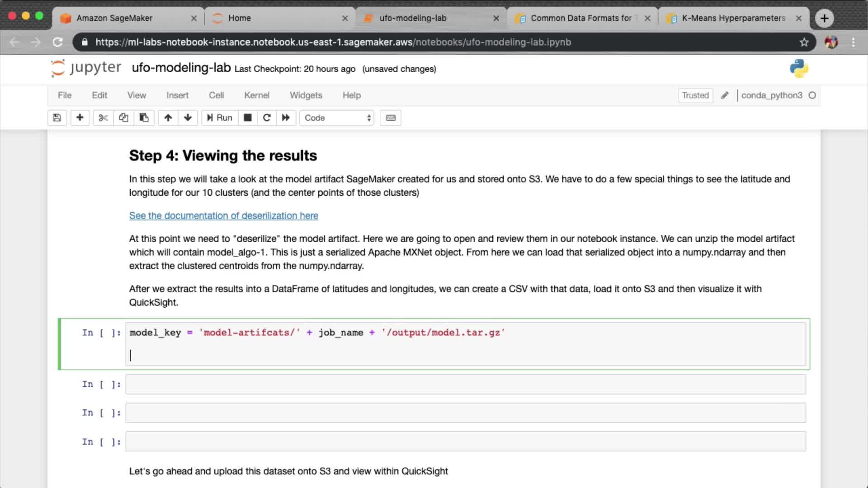The height and width of the screenshot is (488, 868).
Task: Insert cell below with plus icon
Action: tap(80, 118)
